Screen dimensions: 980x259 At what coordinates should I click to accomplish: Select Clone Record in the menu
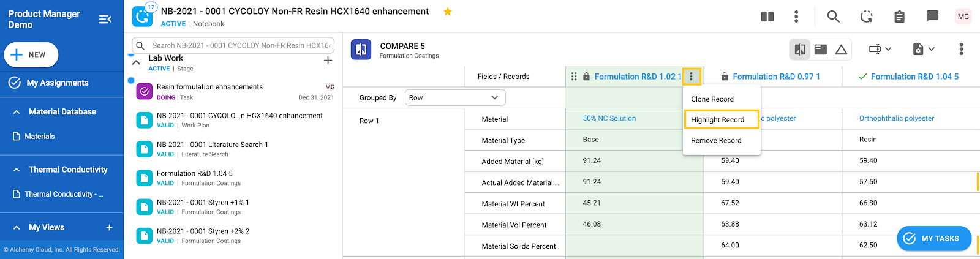pos(712,99)
